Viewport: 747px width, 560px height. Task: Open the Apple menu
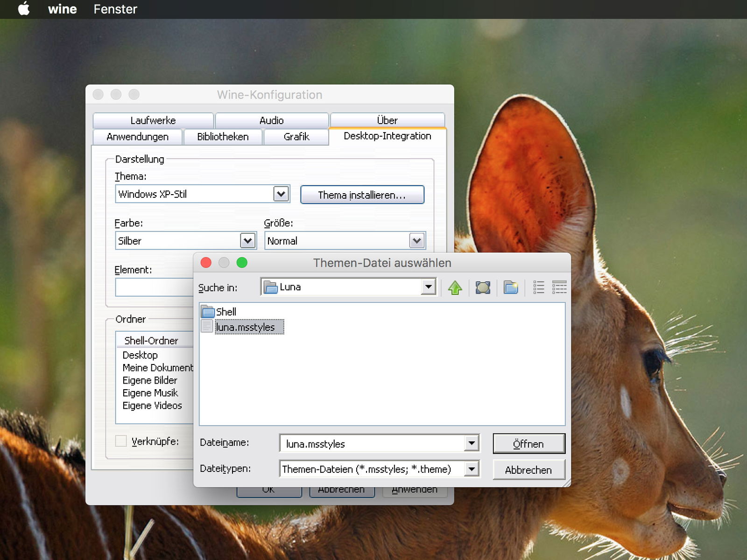24,9
